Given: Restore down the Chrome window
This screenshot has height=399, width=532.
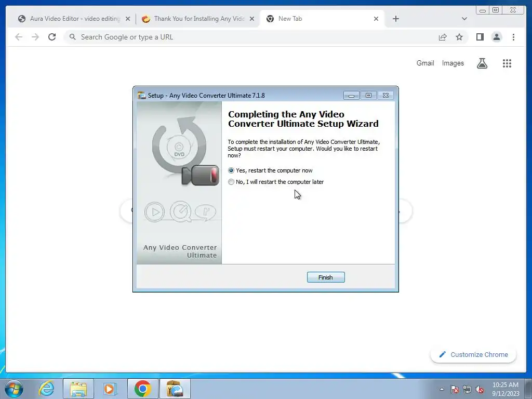Looking at the screenshot, I should coord(496,10).
